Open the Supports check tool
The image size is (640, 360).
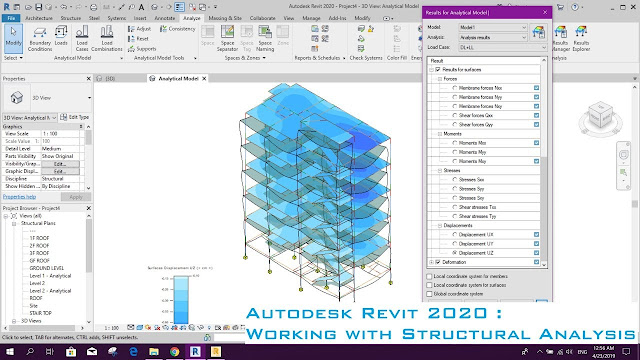tap(142, 49)
